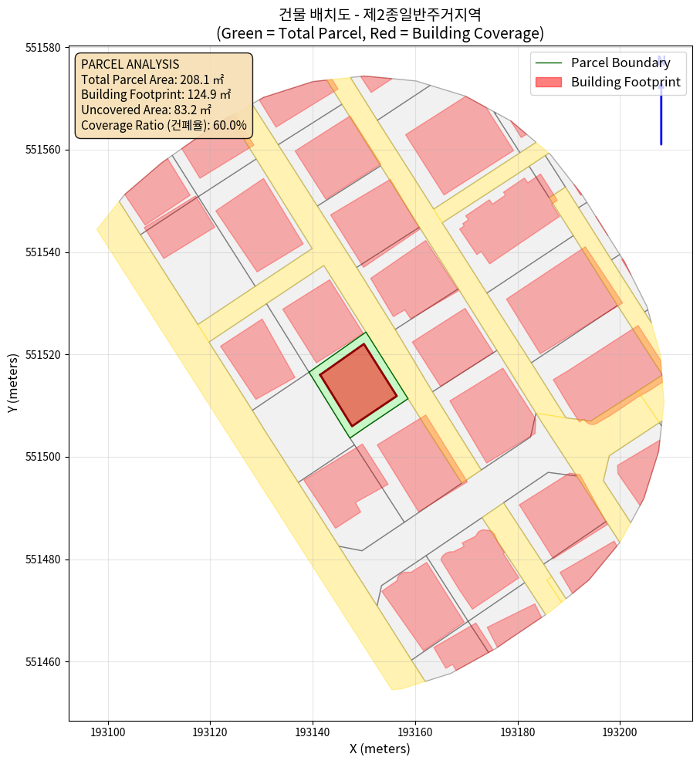Click the chart title '건물 배치도 - 제2종일반주거지역'
Image resolution: width=700 pixels, height=764 pixels.
pos(379,15)
